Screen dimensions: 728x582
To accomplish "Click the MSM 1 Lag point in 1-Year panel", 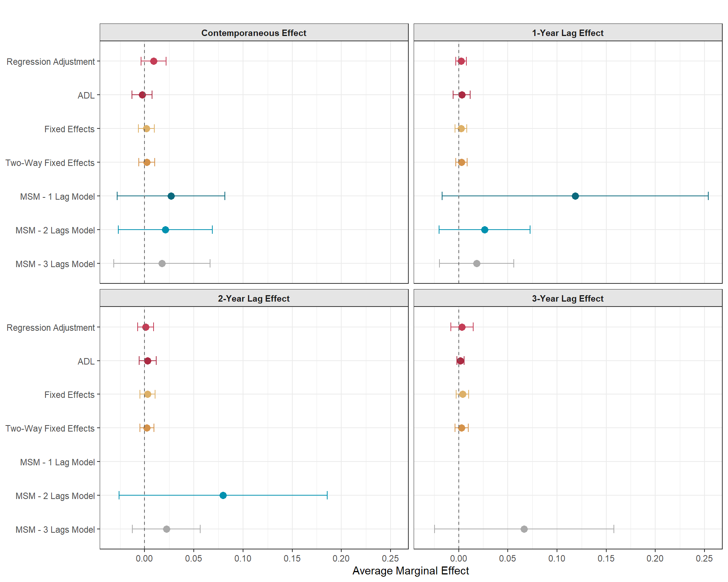I will pyautogui.click(x=575, y=196).
